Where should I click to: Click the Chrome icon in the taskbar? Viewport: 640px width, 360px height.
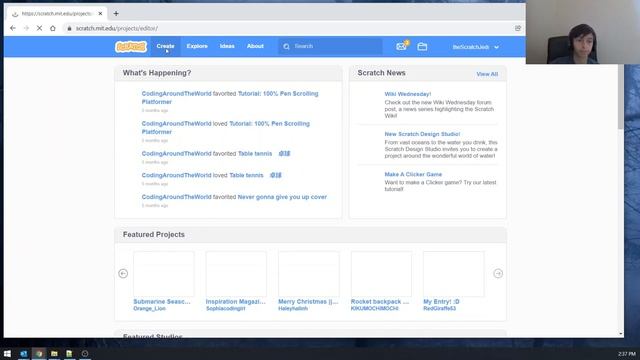(39, 353)
